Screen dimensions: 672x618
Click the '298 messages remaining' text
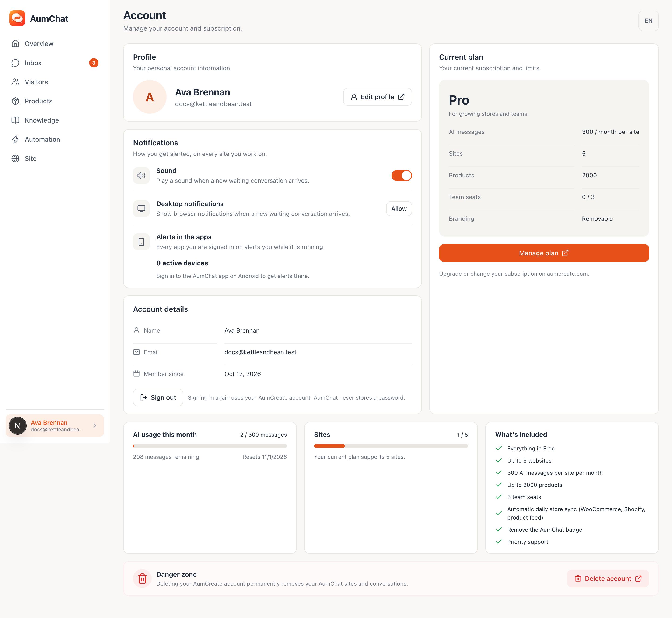coord(166,457)
